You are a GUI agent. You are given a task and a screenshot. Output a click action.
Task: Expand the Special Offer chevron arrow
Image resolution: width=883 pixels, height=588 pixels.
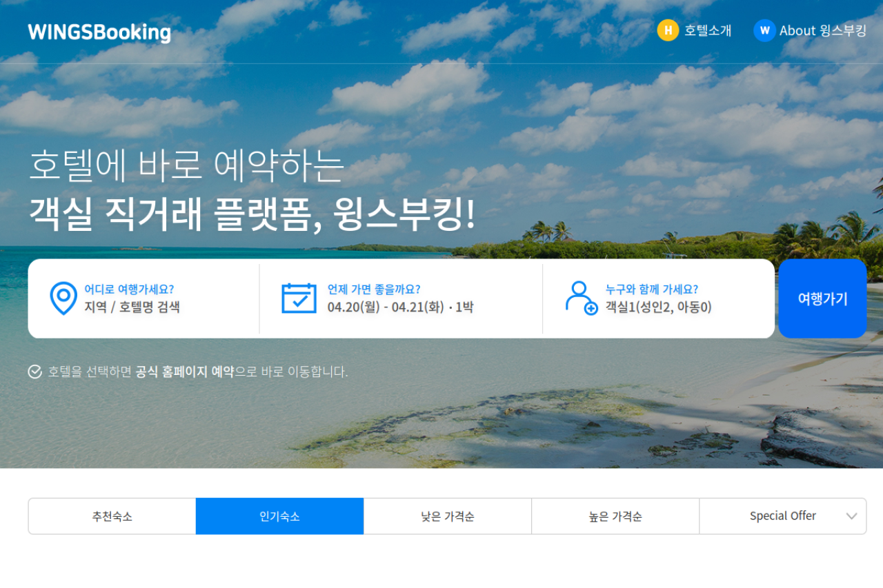tap(852, 516)
